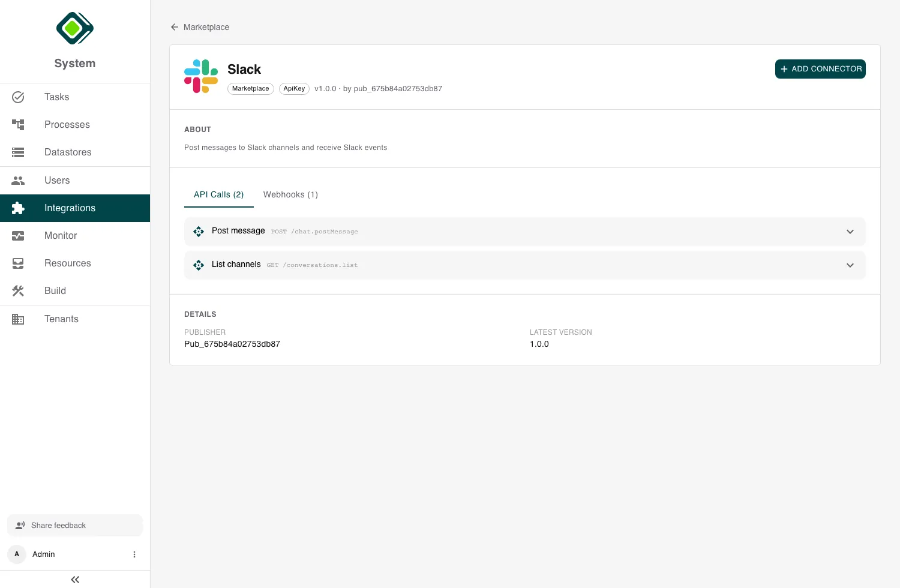Click the Share feedback speaker icon
Screen dimensions: 900x588
pyautogui.click(x=20, y=526)
